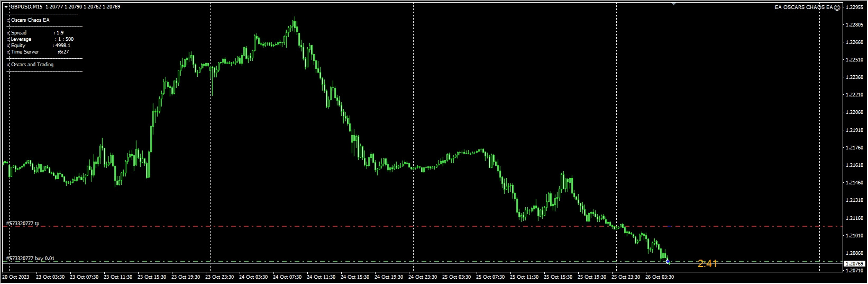Click the 1.22955 price scale label
Image resolution: width=868 pixels, height=284 pixels.
click(x=855, y=7)
